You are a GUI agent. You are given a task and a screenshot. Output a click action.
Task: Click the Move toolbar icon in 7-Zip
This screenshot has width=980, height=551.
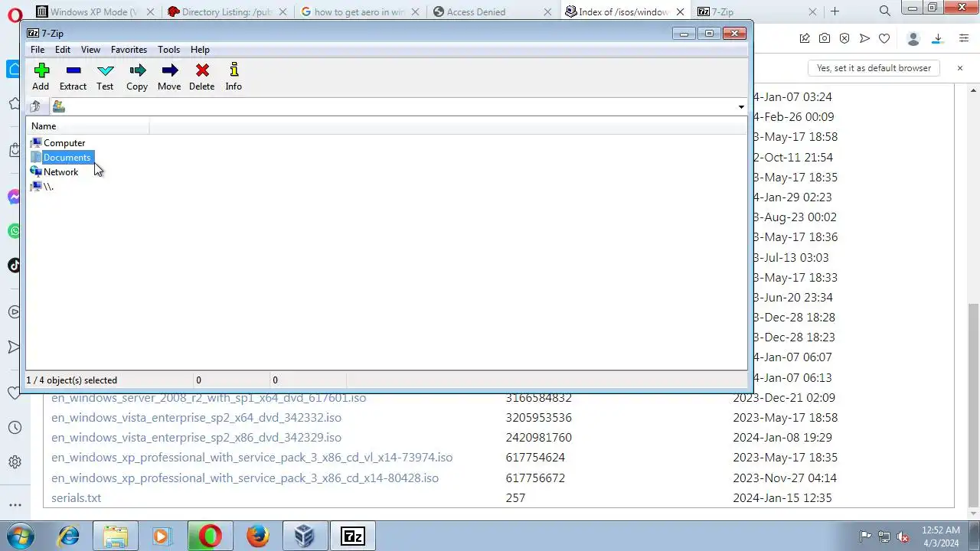[x=169, y=77]
